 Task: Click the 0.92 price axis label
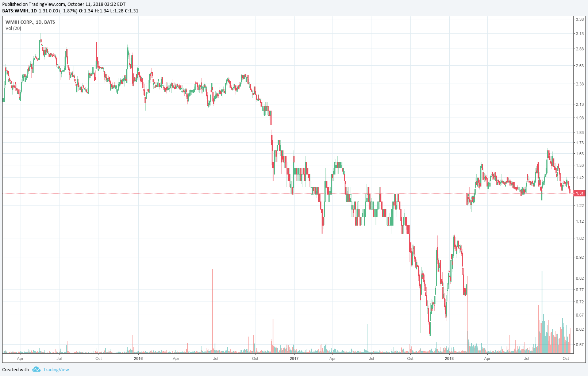pos(580,257)
